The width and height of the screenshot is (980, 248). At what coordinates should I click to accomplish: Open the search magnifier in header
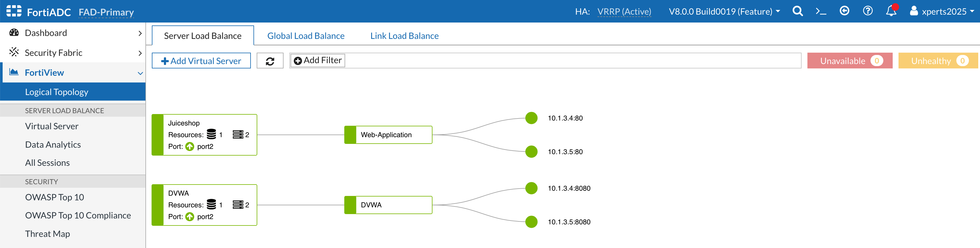(797, 11)
